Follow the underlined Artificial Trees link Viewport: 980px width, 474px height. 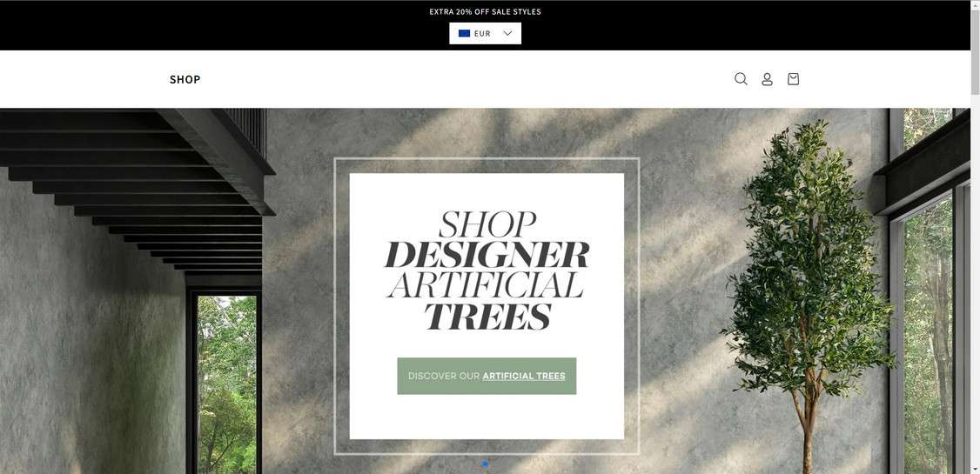coord(524,376)
